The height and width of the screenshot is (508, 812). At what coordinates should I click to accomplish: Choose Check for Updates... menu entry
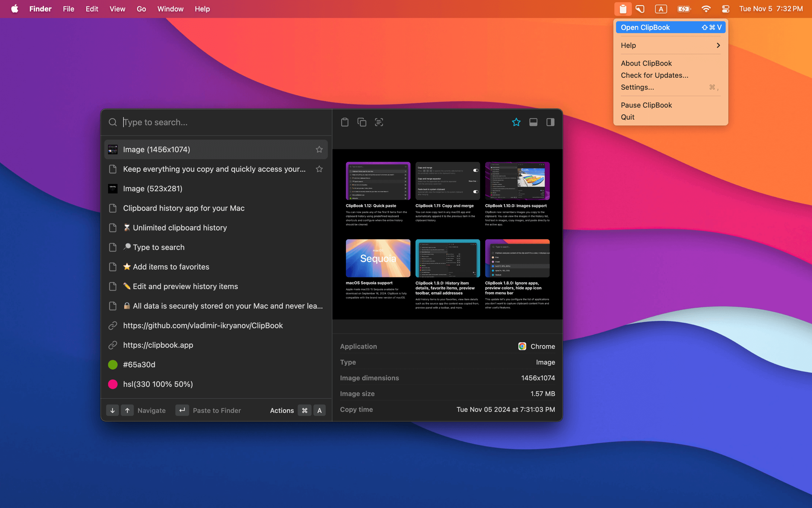[671, 75]
